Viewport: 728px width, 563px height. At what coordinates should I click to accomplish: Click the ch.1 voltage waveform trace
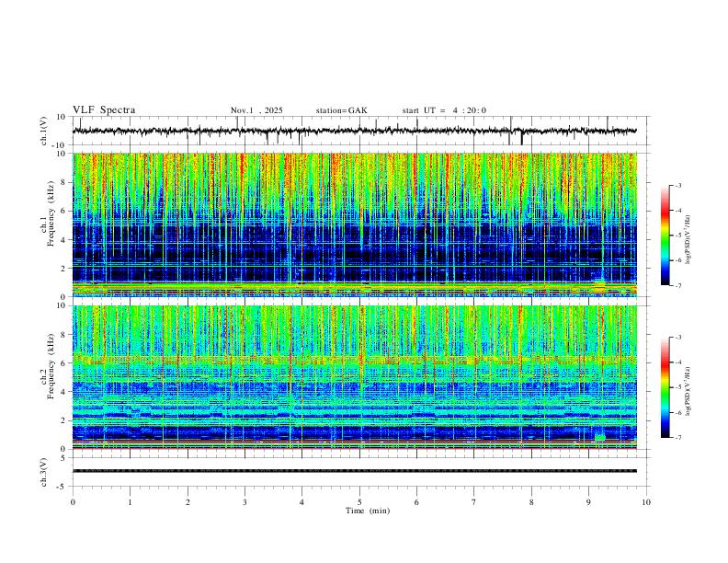[x=355, y=131]
